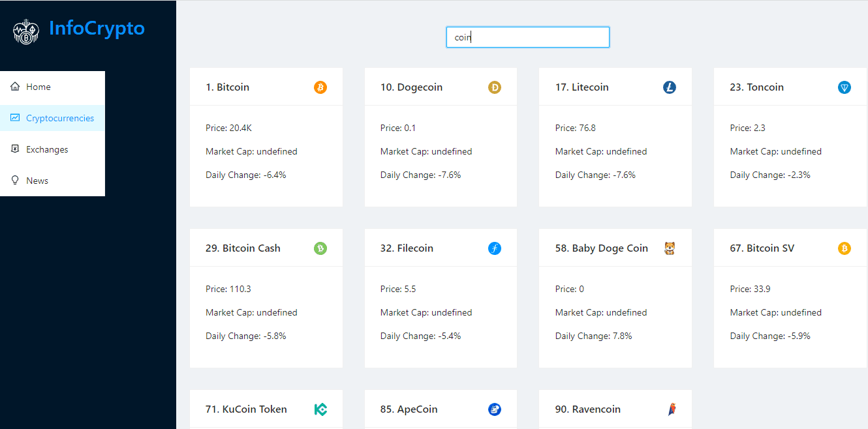Screen dimensions: 868x429
Task: Click the Dogecoin coin icon
Action: tap(495, 87)
